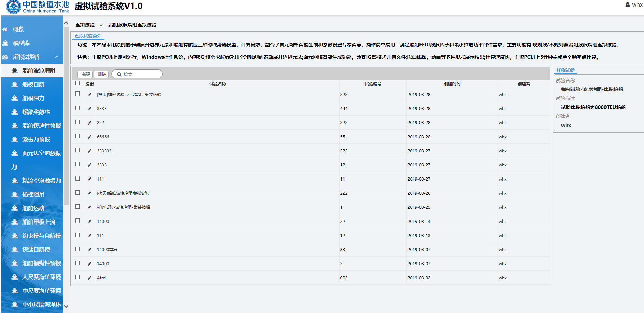The height and width of the screenshot is (313, 644).
Task: Click the China Numerical Tank logo
Action: pos(14,7)
